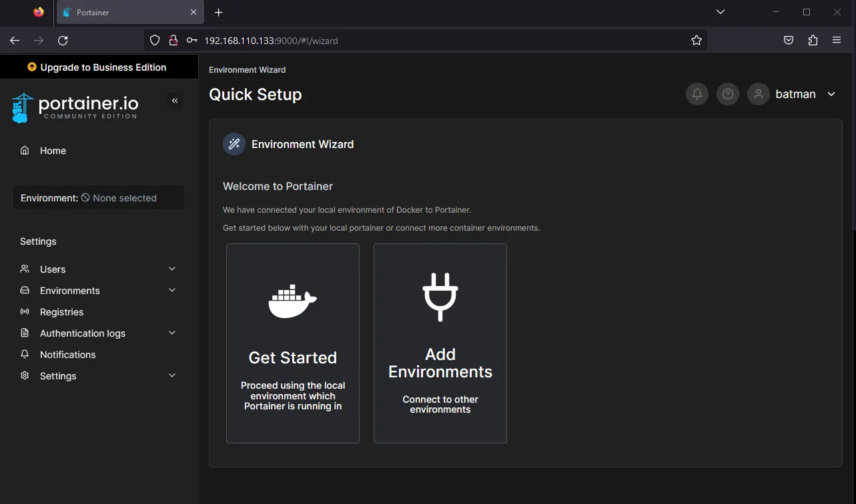Bookmark this page with star icon
Image resolution: width=856 pixels, height=504 pixels.
coord(697,41)
